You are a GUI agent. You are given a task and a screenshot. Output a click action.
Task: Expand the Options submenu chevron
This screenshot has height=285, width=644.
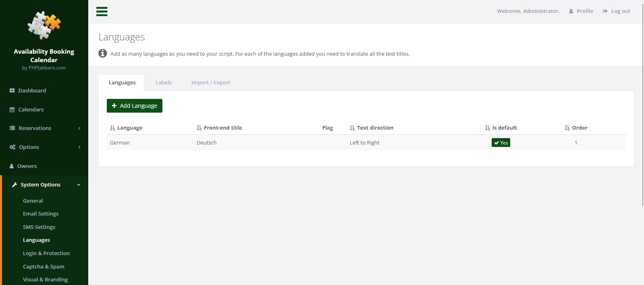[79, 147]
